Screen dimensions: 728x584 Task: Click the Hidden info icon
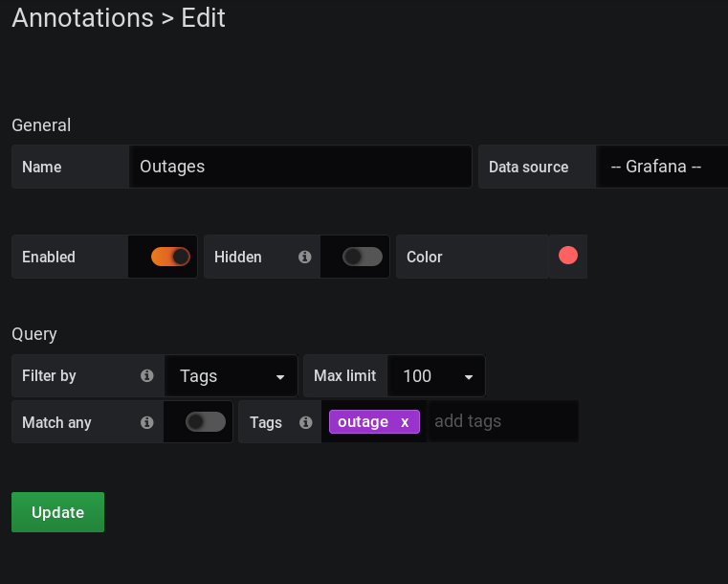point(304,257)
